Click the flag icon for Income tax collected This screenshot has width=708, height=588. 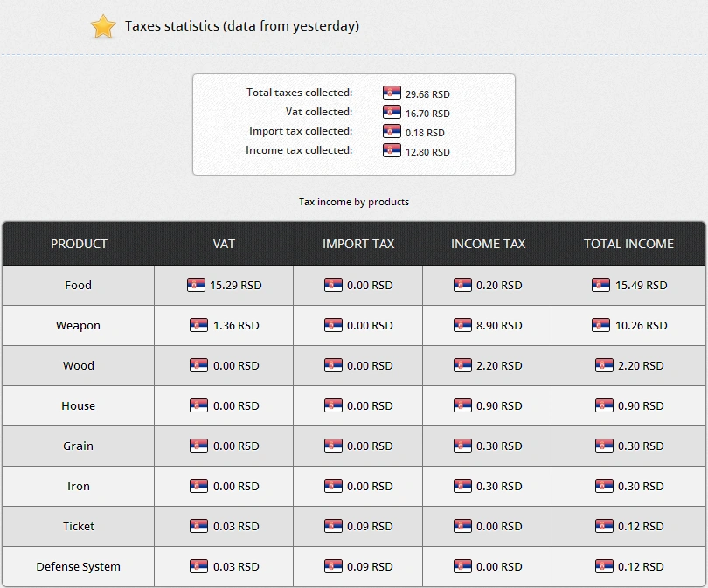click(x=392, y=151)
